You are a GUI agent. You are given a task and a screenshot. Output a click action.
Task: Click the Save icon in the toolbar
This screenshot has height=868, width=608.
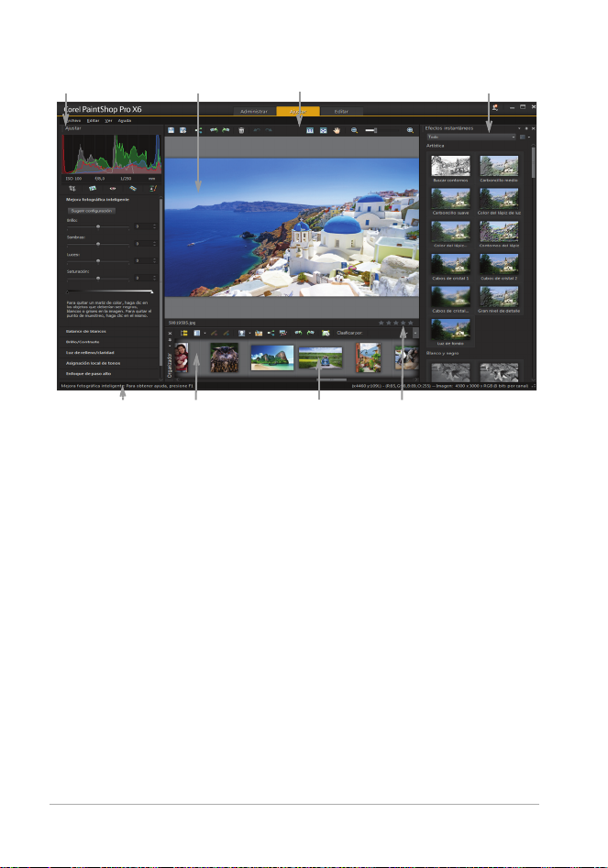point(171,131)
